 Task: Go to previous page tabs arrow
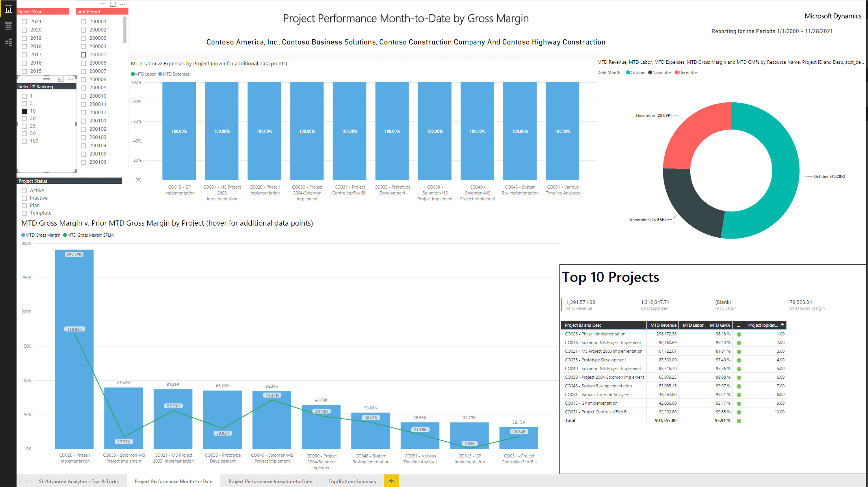[20, 481]
